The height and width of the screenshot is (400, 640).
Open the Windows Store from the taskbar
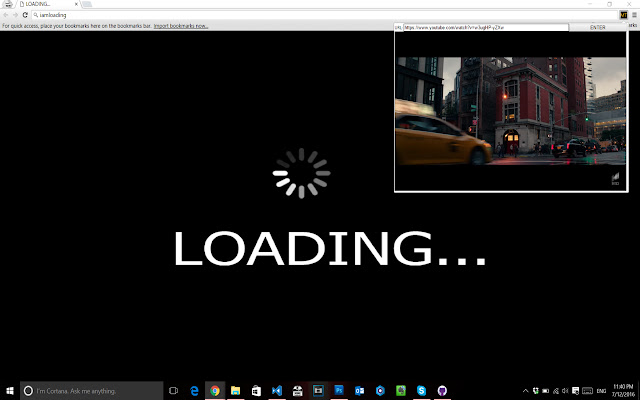[x=256, y=391]
